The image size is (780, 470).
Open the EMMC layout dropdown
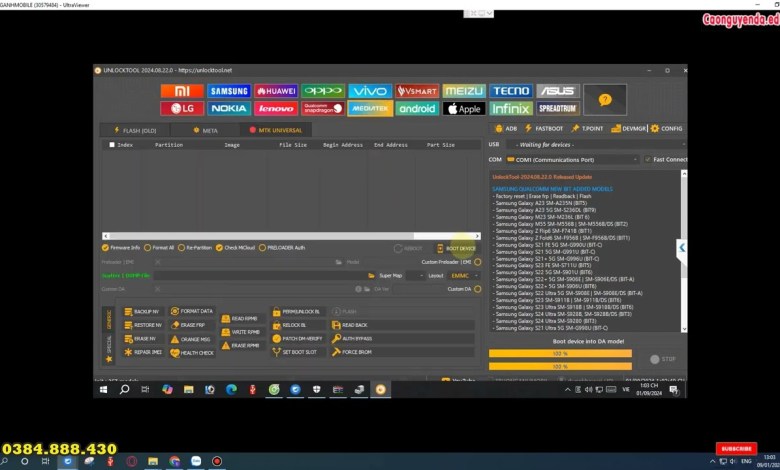pyautogui.click(x=464, y=275)
